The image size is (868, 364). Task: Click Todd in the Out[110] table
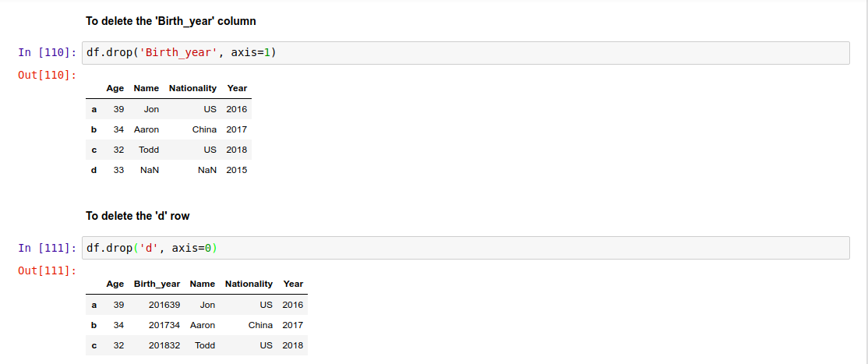[149, 150]
